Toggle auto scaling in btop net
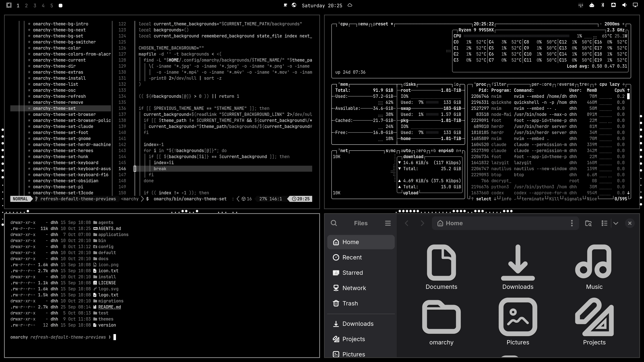644x362 pixels. pyautogui.click(x=406, y=151)
